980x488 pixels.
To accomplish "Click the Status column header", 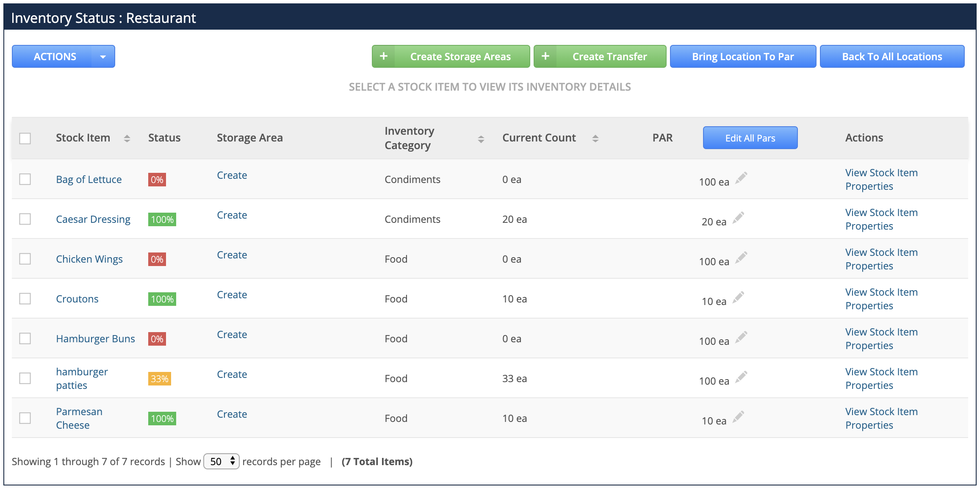I will pyautogui.click(x=164, y=138).
